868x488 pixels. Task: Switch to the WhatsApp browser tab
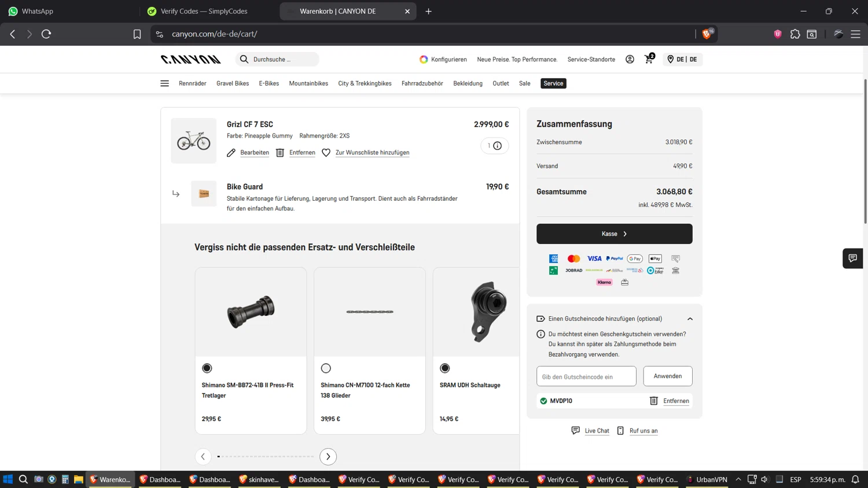tap(69, 11)
